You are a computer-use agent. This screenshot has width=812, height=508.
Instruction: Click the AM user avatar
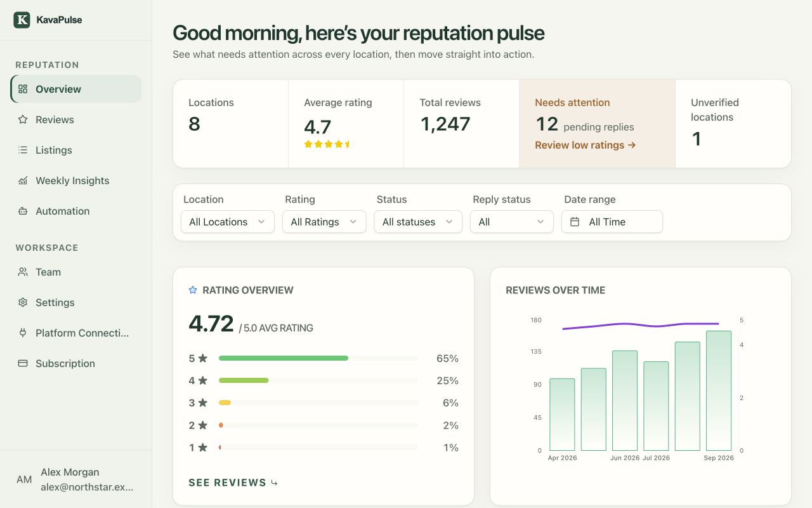[x=24, y=479]
